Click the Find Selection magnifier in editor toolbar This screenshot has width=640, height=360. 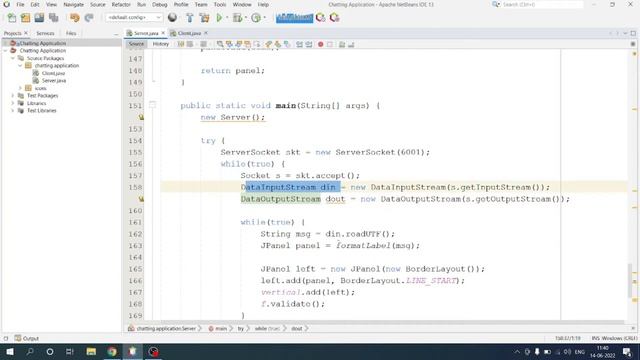(x=220, y=44)
